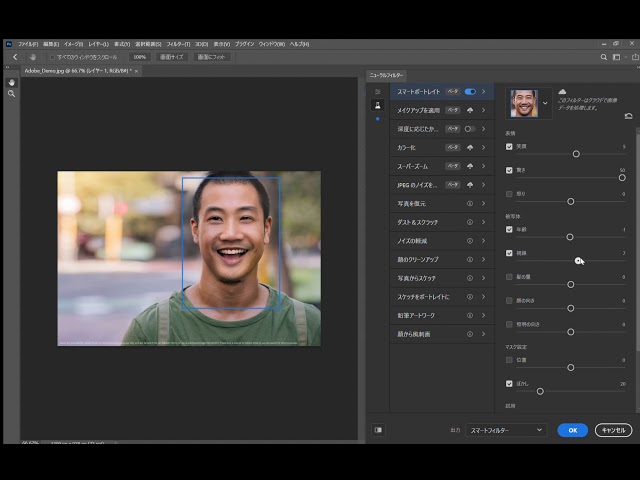
Task: Expand the face thumbnail selector dropdown
Action: coord(545,103)
